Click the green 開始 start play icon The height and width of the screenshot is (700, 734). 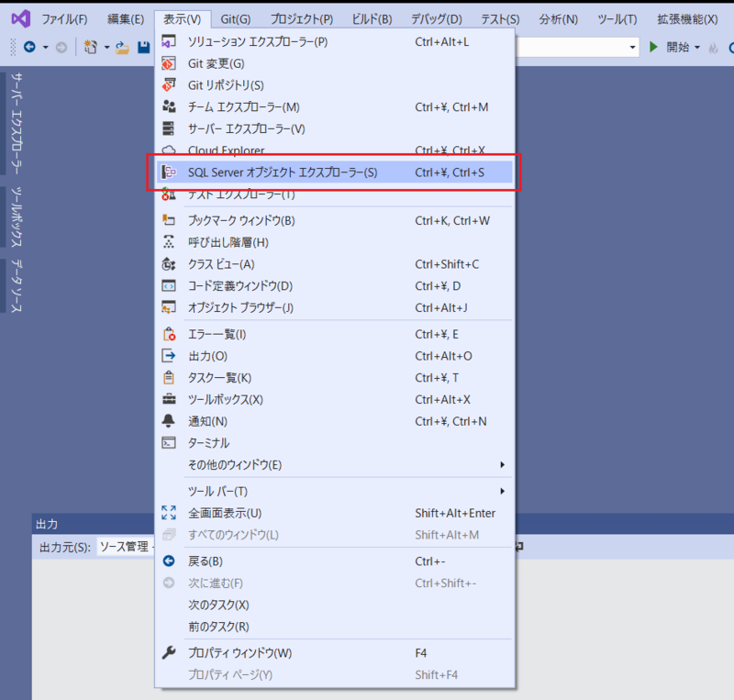[653, 47]
